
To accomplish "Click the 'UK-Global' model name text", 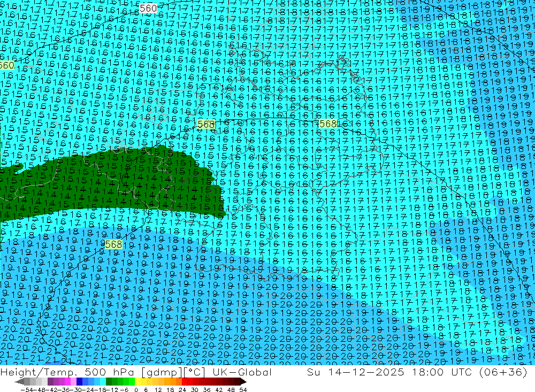I will [x=242, y=372].
